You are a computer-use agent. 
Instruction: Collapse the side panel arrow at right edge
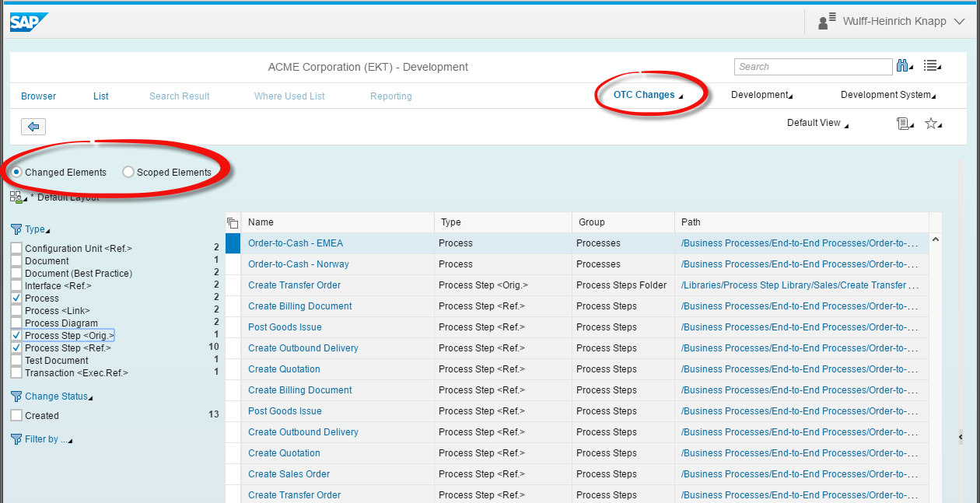pos(961,436)
